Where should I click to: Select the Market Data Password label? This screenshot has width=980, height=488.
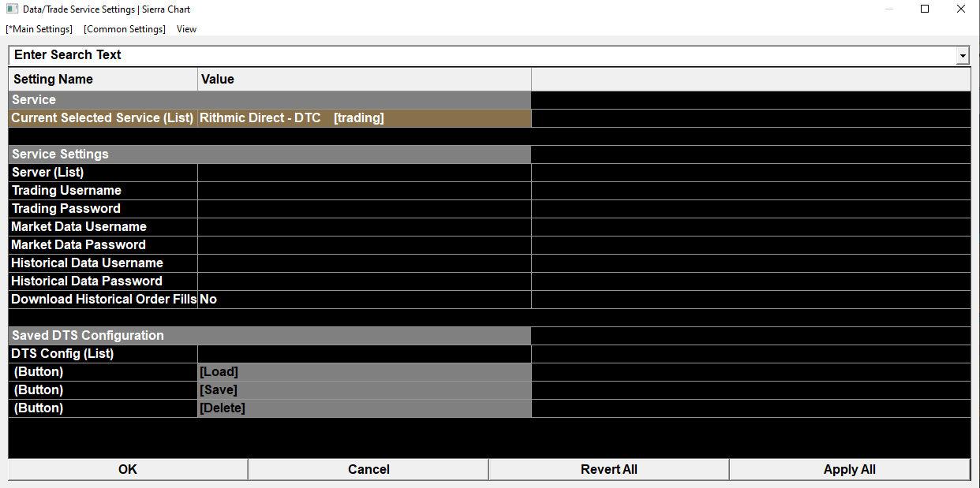click(x=103, y=245)
